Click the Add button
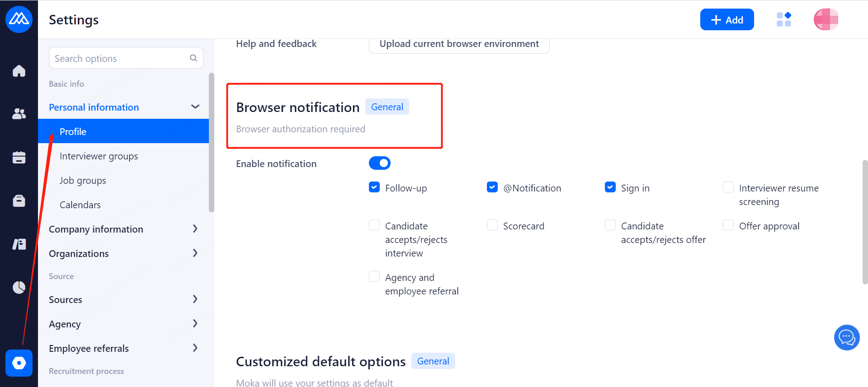The image size is (868, 387). point(726,20)
